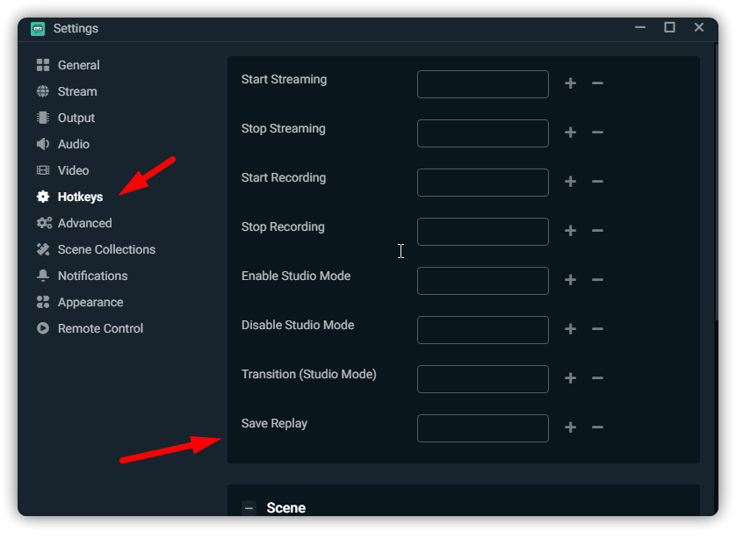Screen dimensions: 736x560
Task: Focus the Enable Studio Mode hotkey field
Action: point(482,281)
